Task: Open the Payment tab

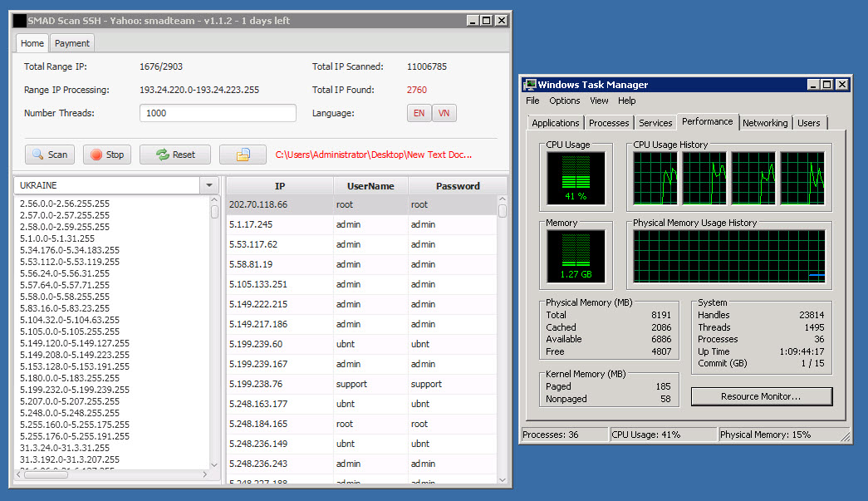Action: coord(72,43)
